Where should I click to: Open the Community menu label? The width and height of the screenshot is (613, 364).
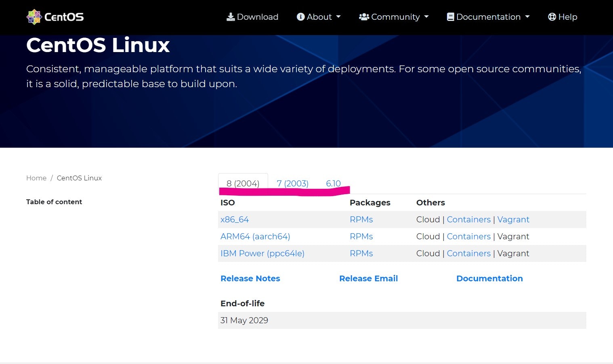click(x=395, y=17)
